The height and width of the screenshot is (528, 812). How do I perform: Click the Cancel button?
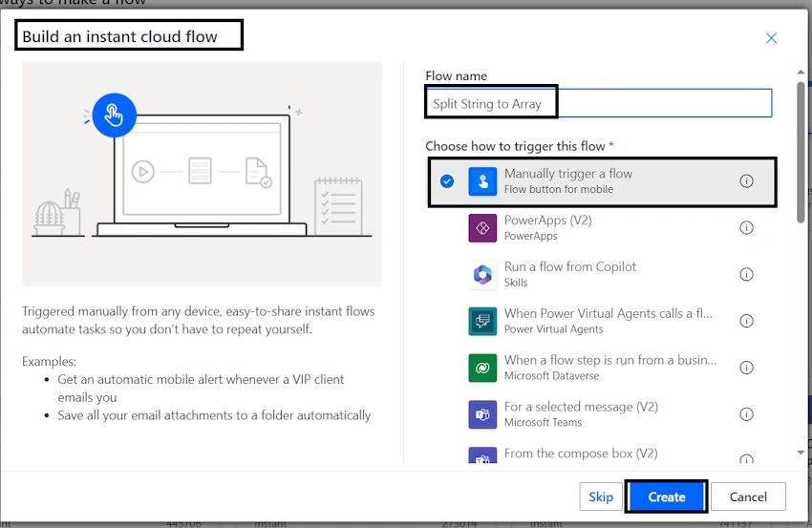pyautogui.click(x=748, y=496)
